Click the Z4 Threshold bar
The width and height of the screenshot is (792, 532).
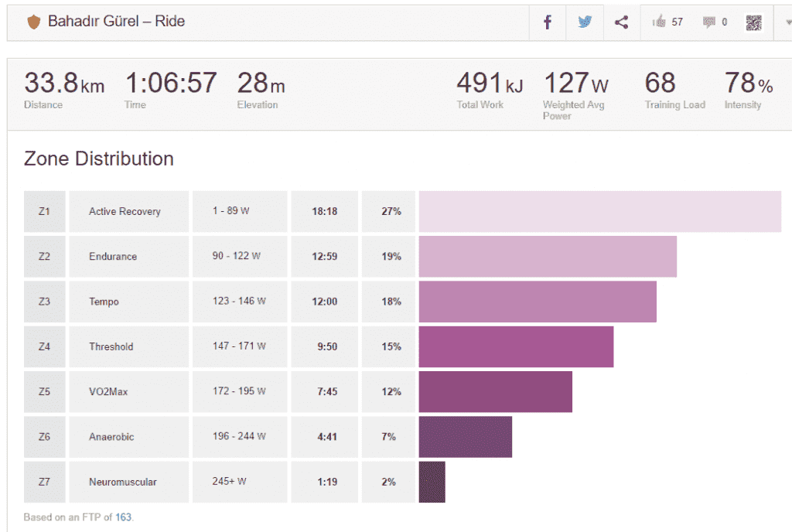516,346
